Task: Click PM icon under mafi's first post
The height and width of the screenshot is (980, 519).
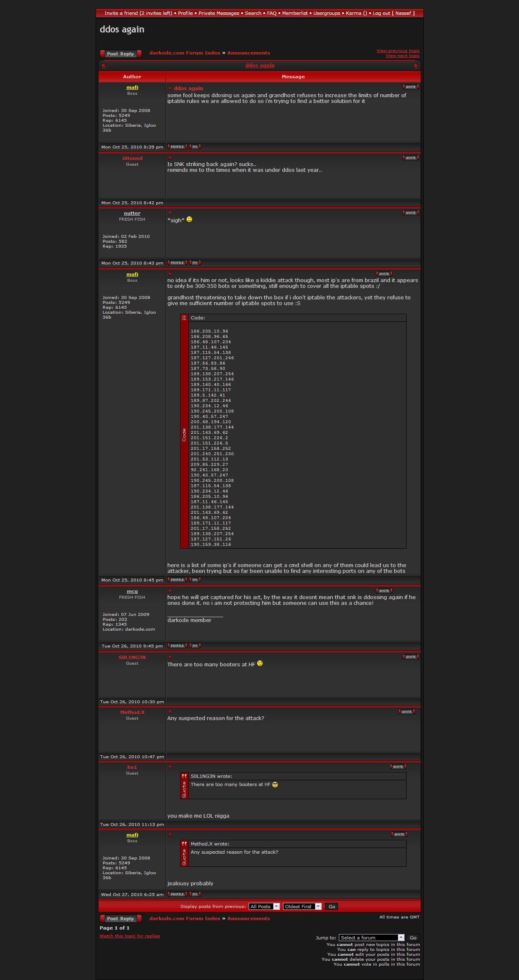Action: coord(195,147)
